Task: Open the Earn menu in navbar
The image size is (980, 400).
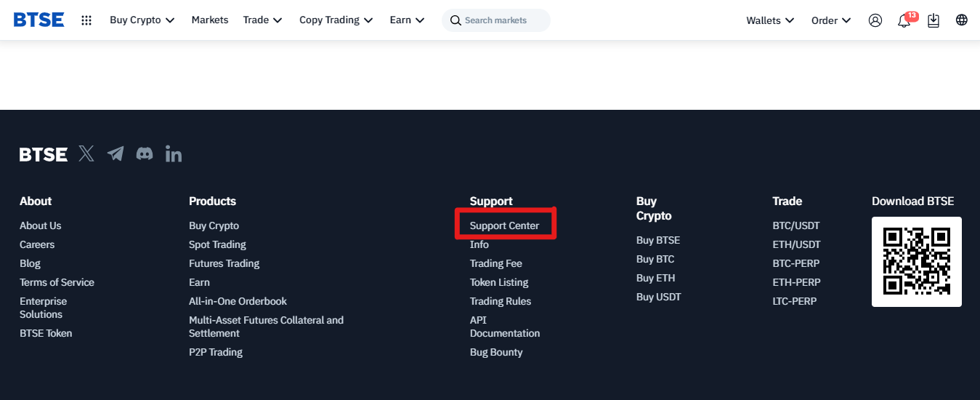Action: tap(407, 20)
